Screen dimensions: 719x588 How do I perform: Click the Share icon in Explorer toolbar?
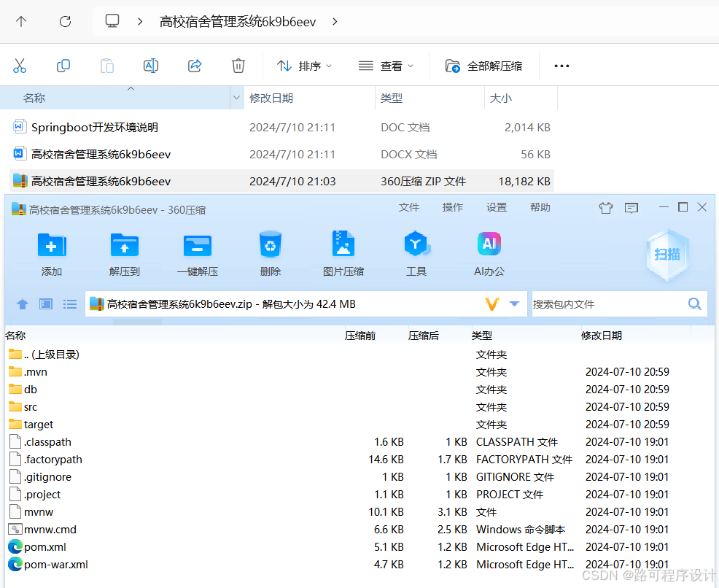point(195,66)
